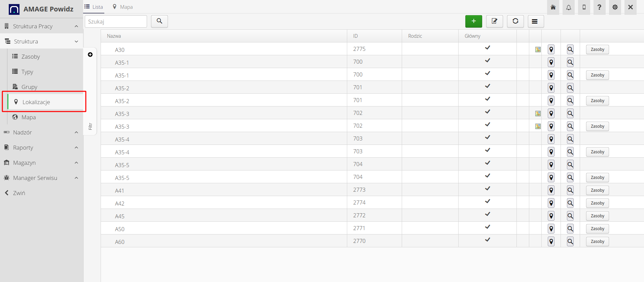Click the Główny checkmark for A41
Viewport: 644px width, 282px height.
click(x=487, y=189)
